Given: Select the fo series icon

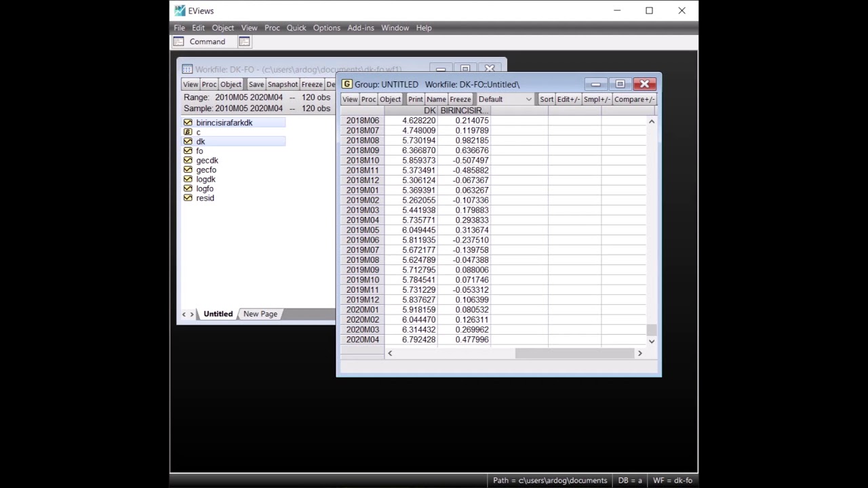Looking at the screenshot, I should pyautogui.click(x=188, y=151).
